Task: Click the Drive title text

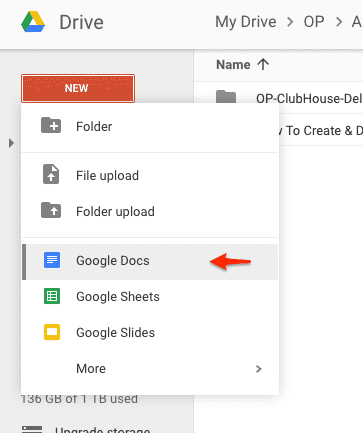Action: click(x=81, y=22)
